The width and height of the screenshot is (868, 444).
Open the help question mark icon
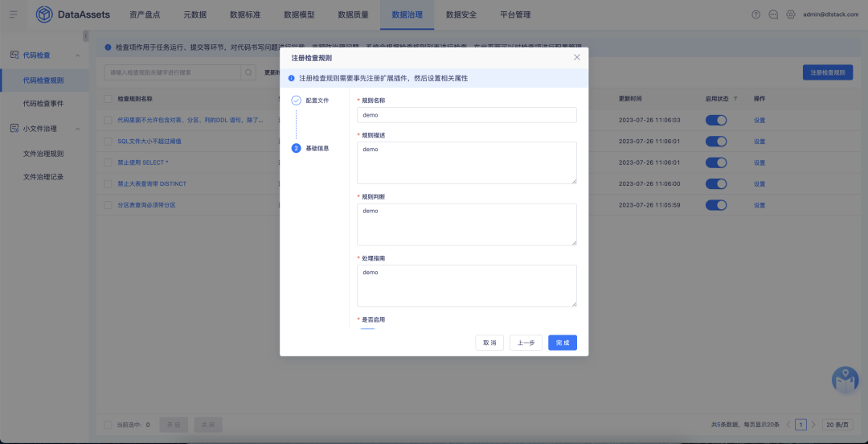click(755, 14)
